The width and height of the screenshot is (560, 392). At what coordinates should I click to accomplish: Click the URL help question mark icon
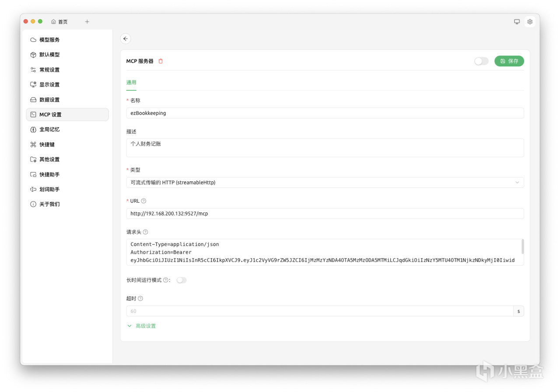coord(143,201)
